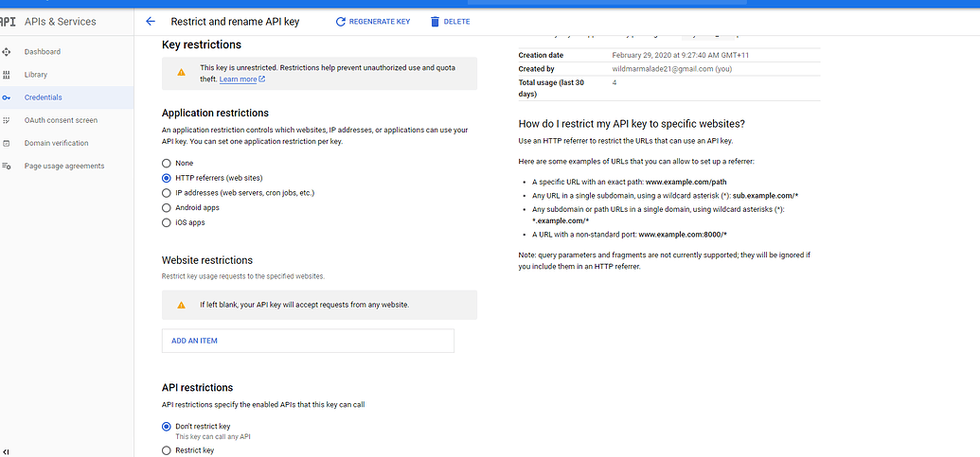The image size is (980, 457).
Task: Click the Page usage agreements icon
Action: click(7, 167)
